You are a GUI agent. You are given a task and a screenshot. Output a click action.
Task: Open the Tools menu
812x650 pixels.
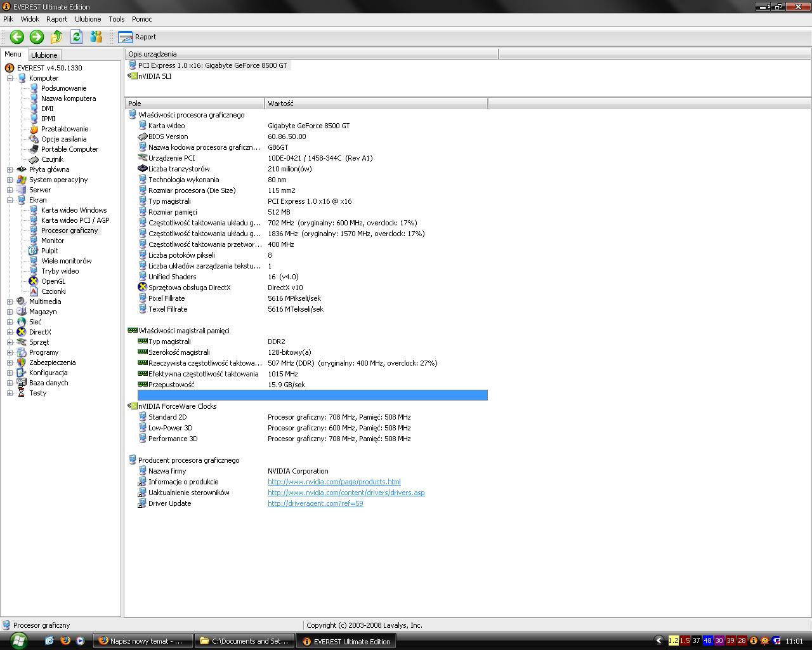pyautogui.click(x=117, y=19)
